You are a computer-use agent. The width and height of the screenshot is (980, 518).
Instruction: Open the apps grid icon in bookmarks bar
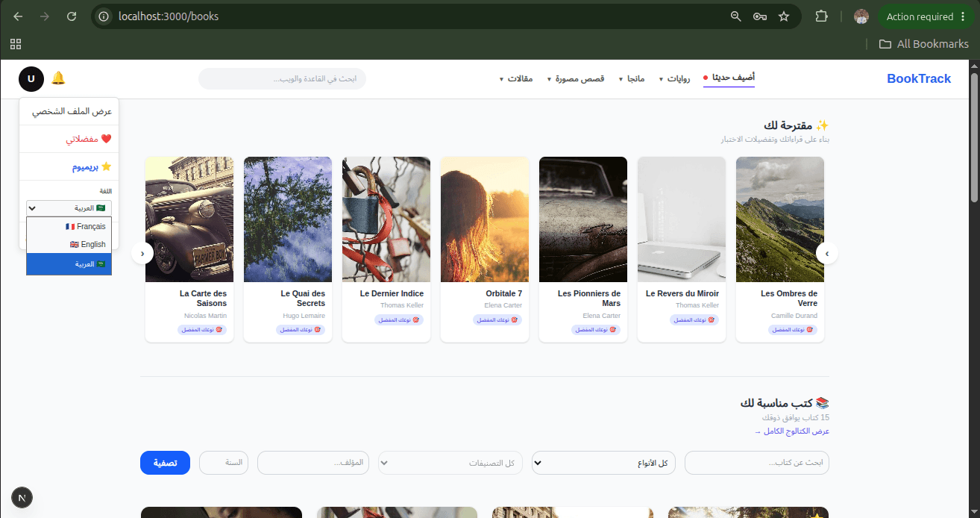16,44
